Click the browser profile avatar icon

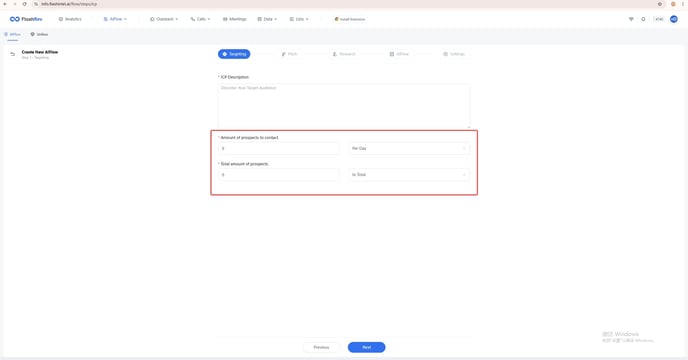pyautogui.click(x=673, y=4)
